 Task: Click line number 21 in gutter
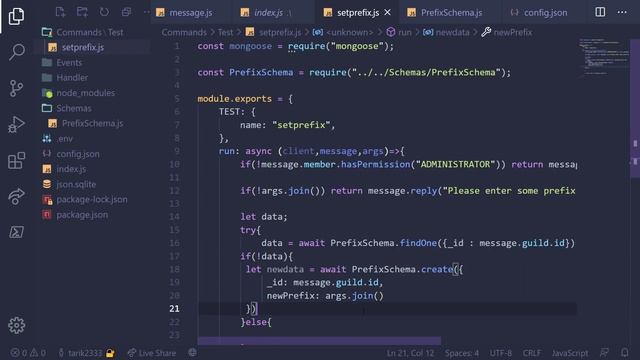tap(174, 309)
